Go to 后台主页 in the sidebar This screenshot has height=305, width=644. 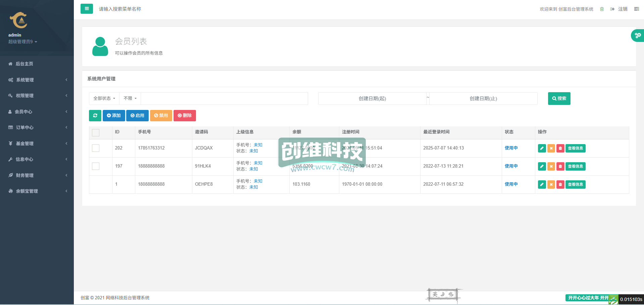click(37, 64)
